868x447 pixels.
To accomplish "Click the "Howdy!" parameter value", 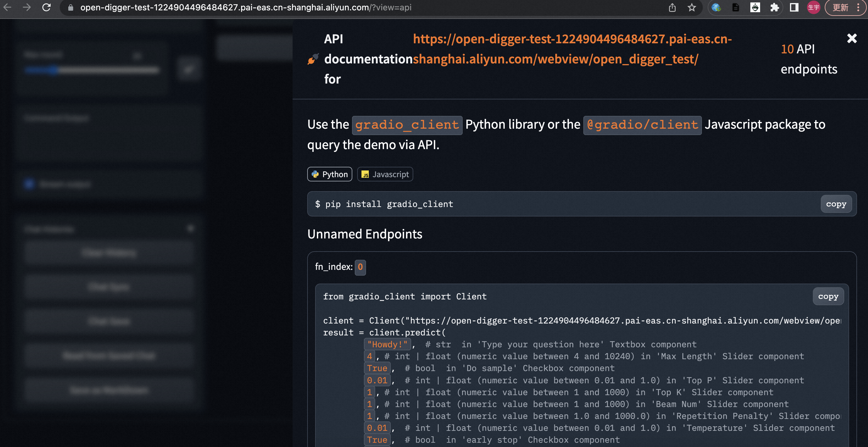I will pyautogui.click(x=387, y=344).
